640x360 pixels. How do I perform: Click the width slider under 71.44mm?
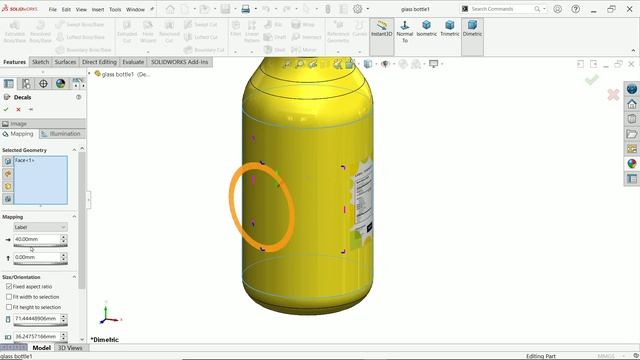[x=40, y=325]
